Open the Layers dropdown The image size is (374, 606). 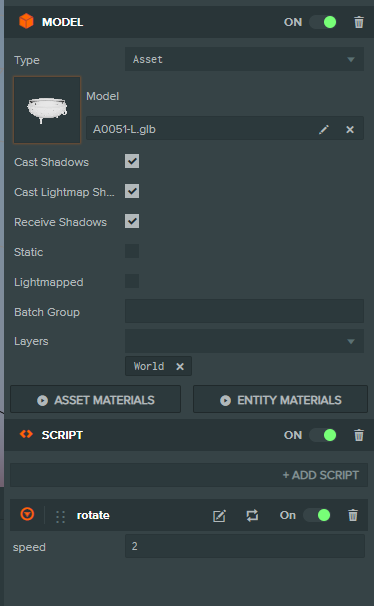tap(244, 341)
